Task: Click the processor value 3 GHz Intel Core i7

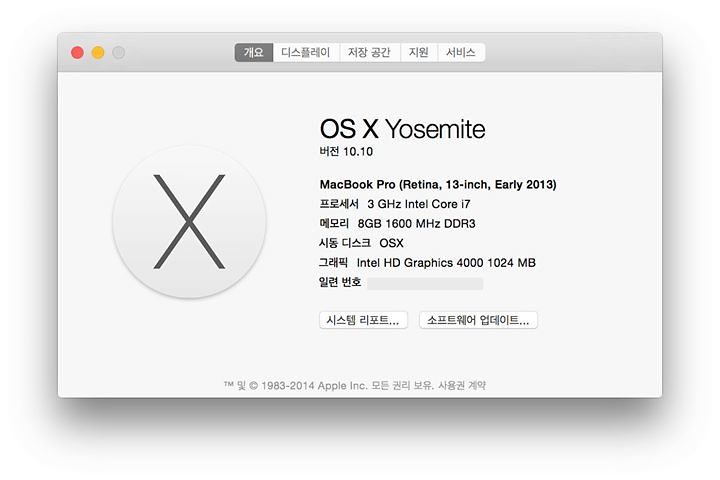Action: [419, 204]
